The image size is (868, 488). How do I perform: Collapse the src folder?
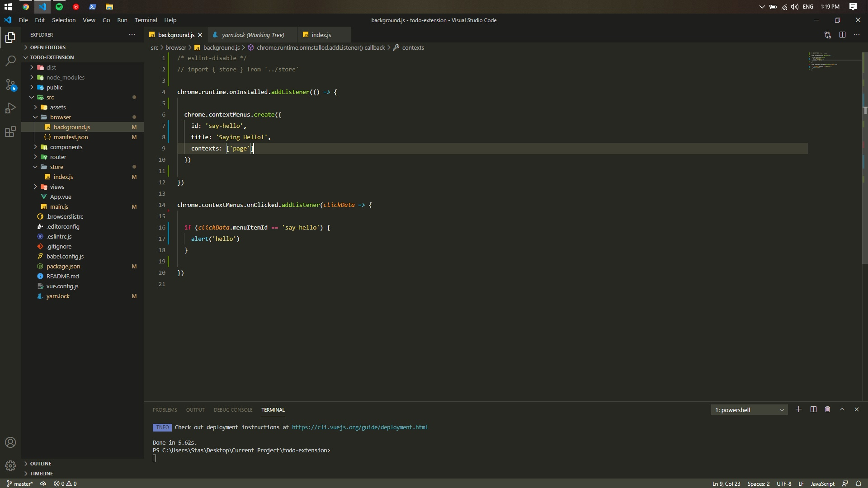coord(83,97)
